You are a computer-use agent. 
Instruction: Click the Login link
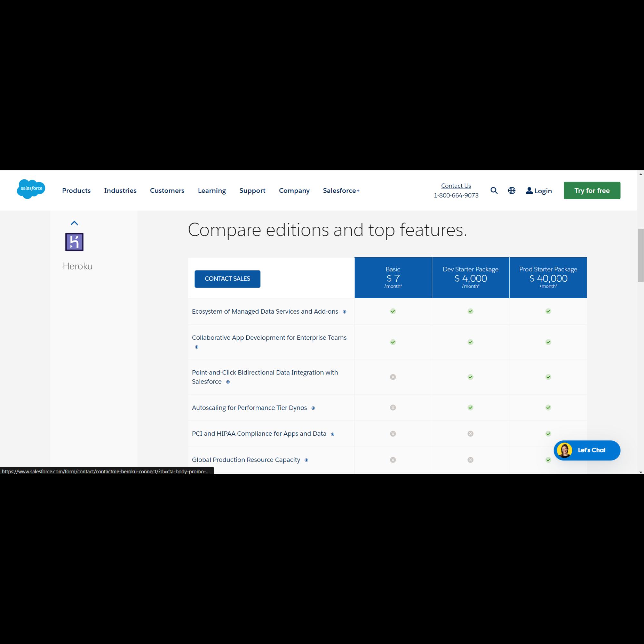539,191
